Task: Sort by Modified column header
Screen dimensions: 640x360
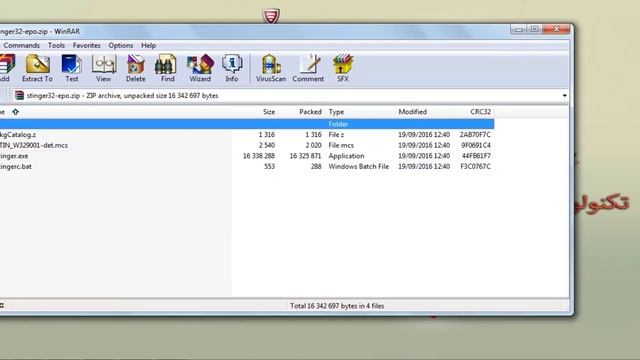Action: (413, 112)
